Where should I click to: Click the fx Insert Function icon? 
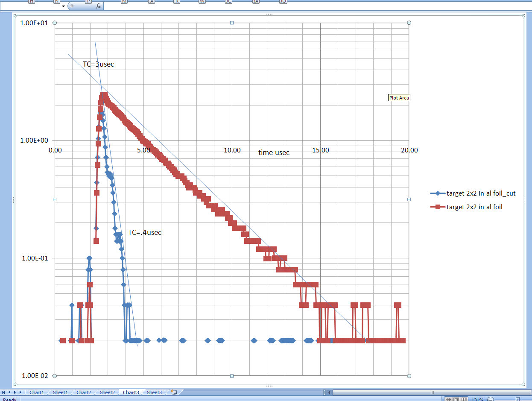(x=98, y=6)
